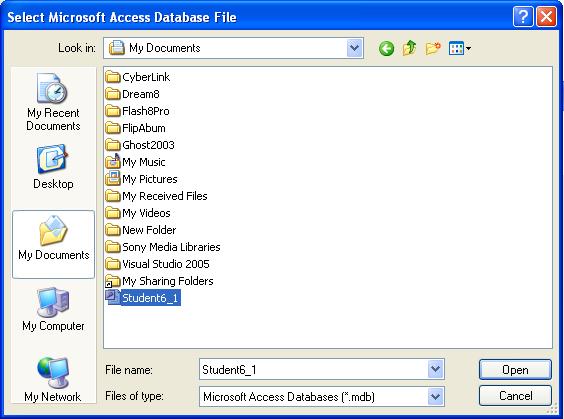Viewport: 564px width, 419px height.
Task: Jump to Desktop in places bar
Action: (x=53, y=167)
